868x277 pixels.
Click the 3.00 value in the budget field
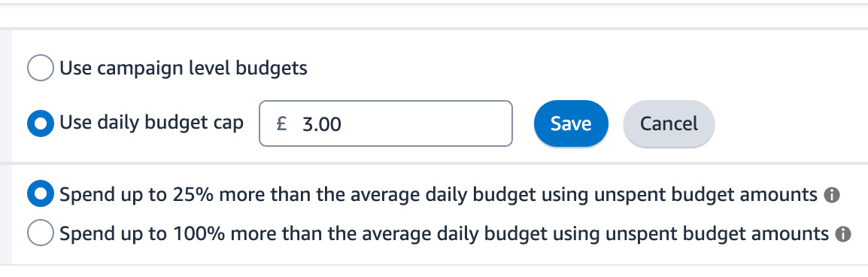click(322, 124)
